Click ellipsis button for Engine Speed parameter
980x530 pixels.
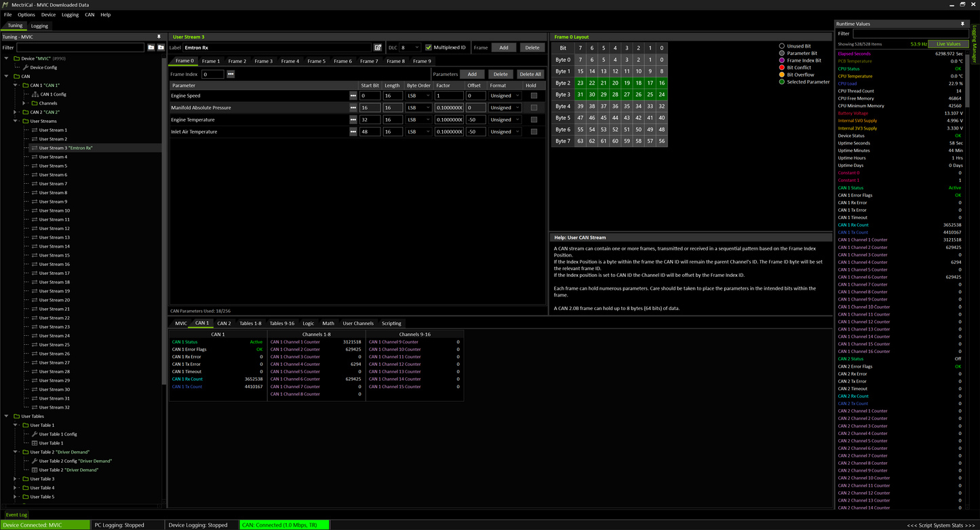tap(353, 96)
